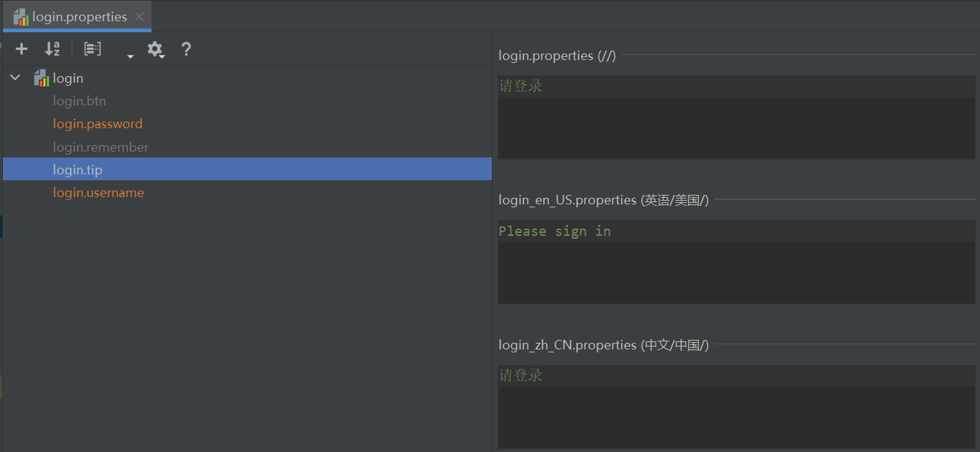Screen dimensions: 980x452
Task: Collapse the login resource bundle node
Action: [15, 78]
